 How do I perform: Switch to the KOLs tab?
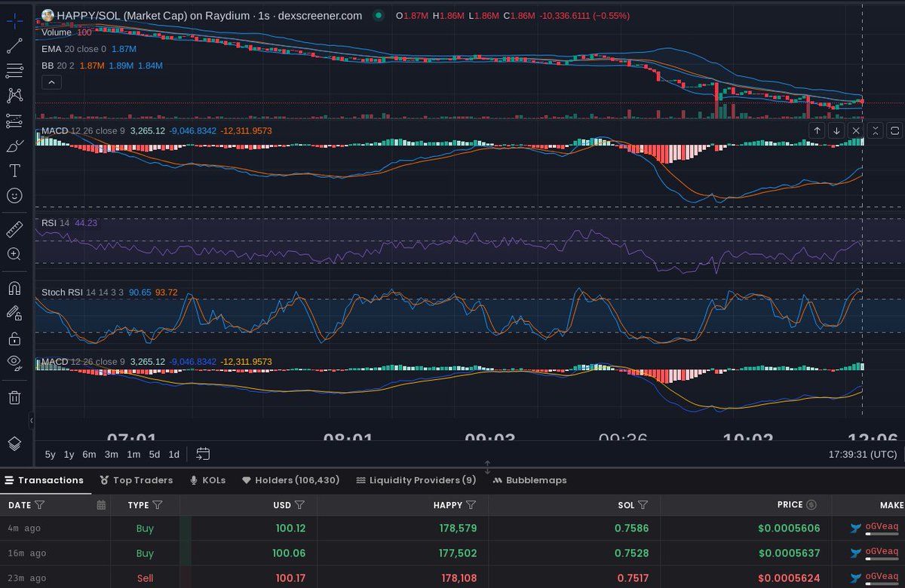[207, 480]
